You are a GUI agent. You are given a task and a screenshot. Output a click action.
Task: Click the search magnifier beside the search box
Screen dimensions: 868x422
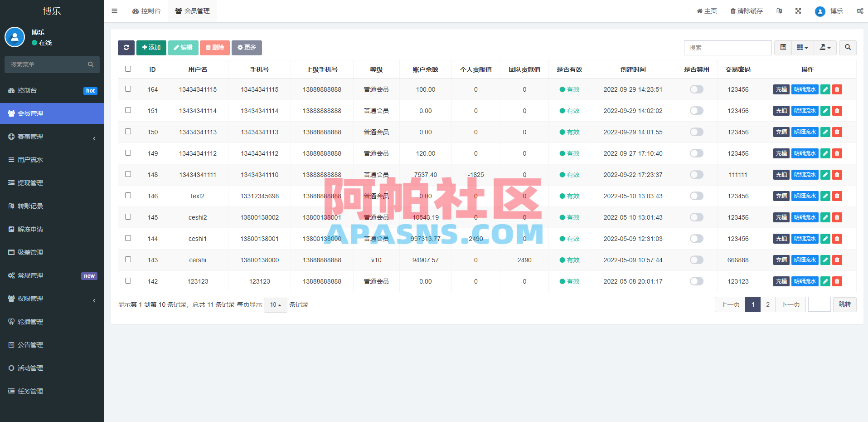coord(847,48)
